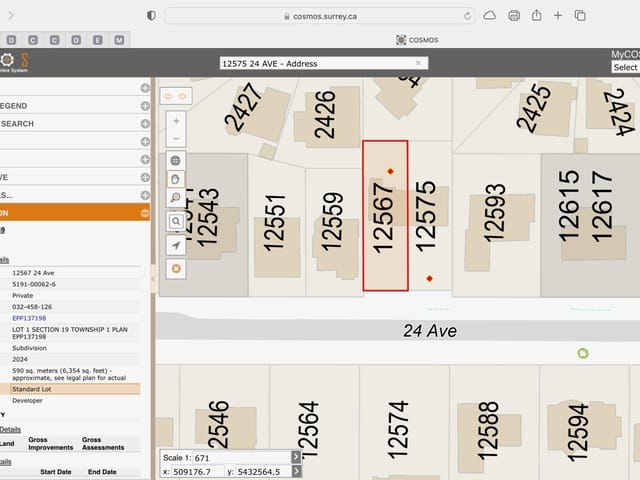This screenshot has width=640, height=480.
Task: Expand the Search panel
Action: pyautogui.click(x=145, y=123)
